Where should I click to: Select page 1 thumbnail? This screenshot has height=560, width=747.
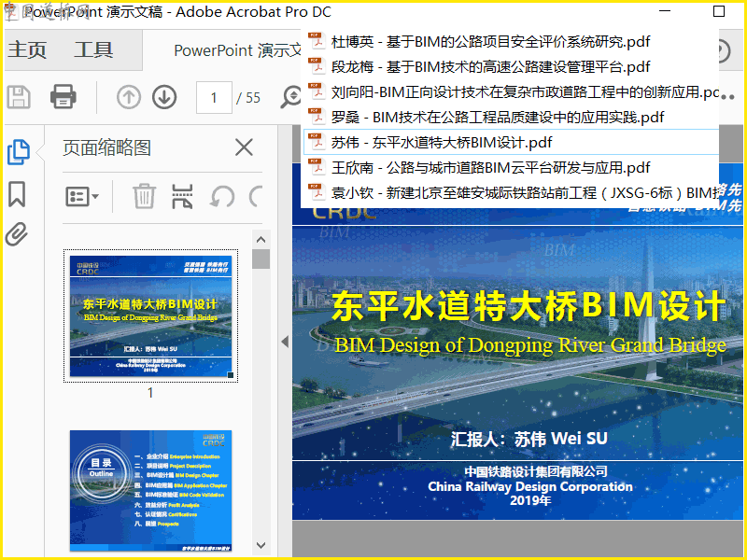150,315
